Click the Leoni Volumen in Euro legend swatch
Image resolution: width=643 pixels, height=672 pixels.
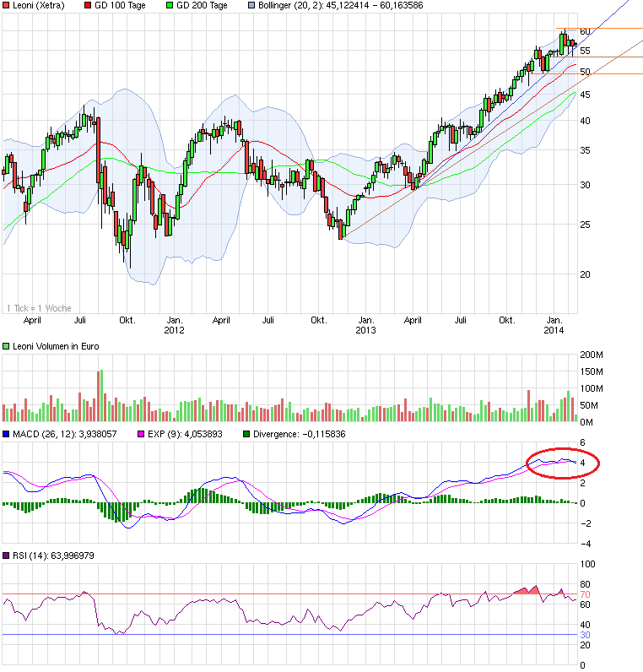pyautogui.click(x=6, y=346)
